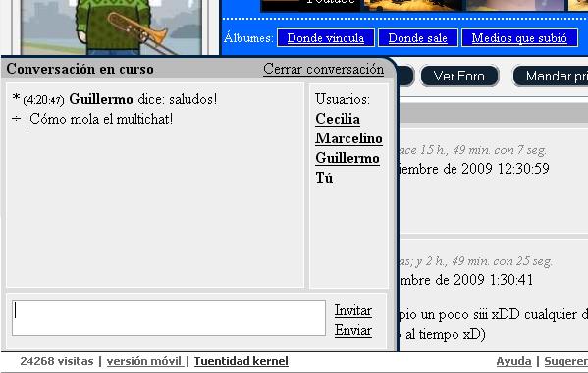The height and width of the screenshot is (373, 588).
Task: Open Guillermo in the Usuarios list
Action: tap(347, 158)
